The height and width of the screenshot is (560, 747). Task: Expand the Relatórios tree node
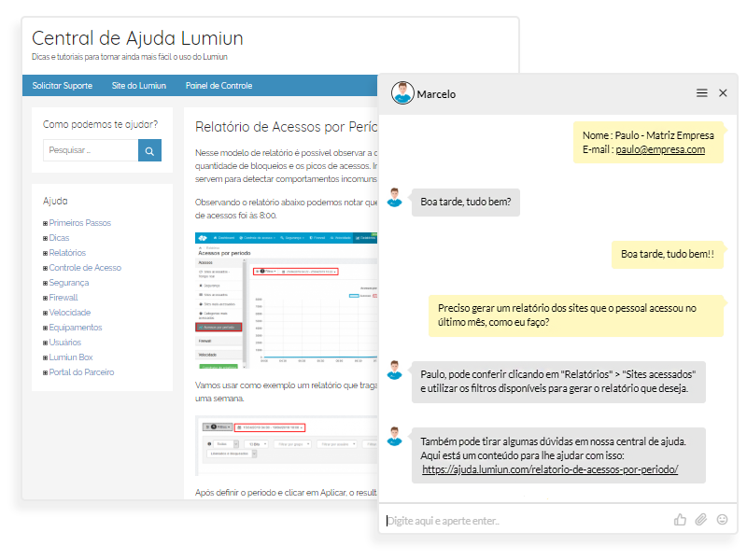tap(45, 253)
